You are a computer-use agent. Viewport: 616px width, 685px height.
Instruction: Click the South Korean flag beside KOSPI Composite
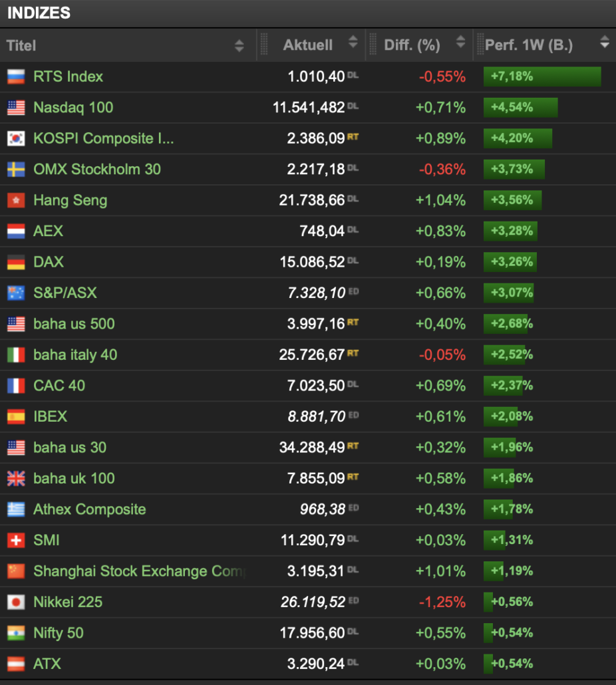(16, 138)
